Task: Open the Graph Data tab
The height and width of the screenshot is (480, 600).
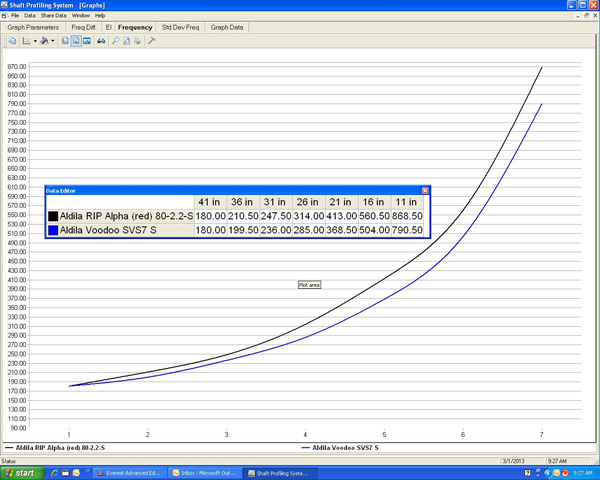Action: click(227, 27)
